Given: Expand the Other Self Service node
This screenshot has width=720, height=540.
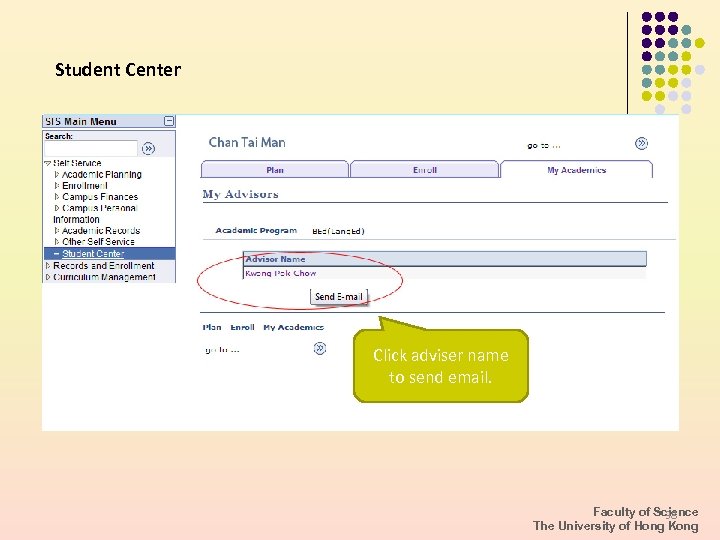Looking at the screenshot, I should [x=56, y=242].
